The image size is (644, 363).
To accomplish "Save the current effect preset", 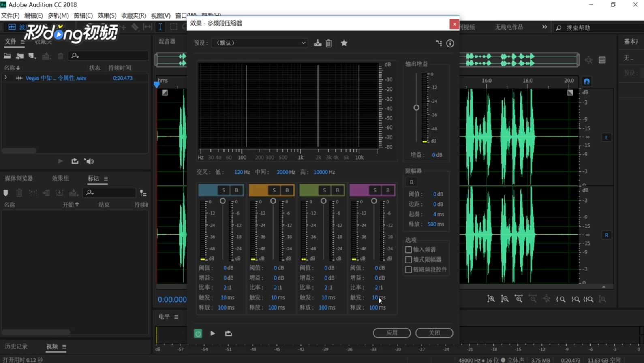I will 317,43.
